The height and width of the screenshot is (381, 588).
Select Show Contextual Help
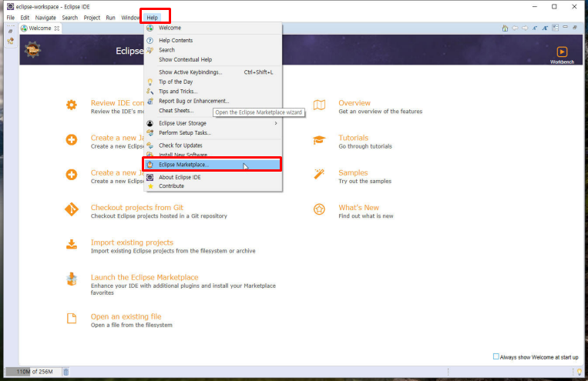click(213, 59)
